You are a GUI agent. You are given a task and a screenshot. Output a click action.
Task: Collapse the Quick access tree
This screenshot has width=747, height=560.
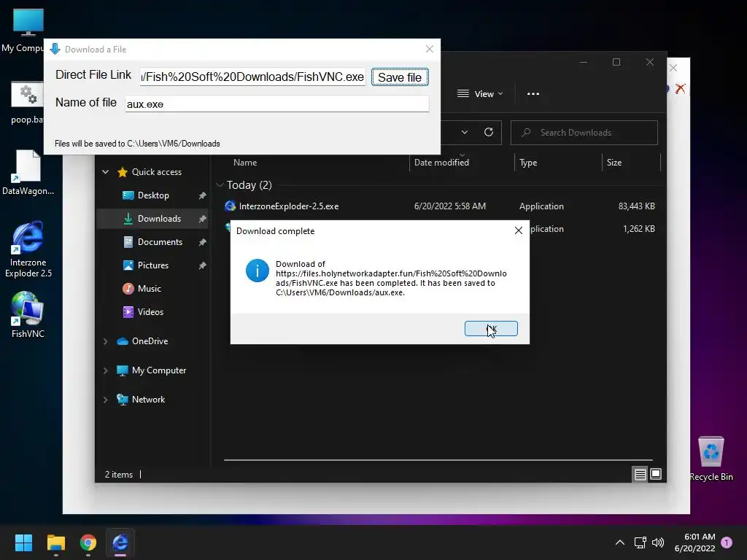105,172
